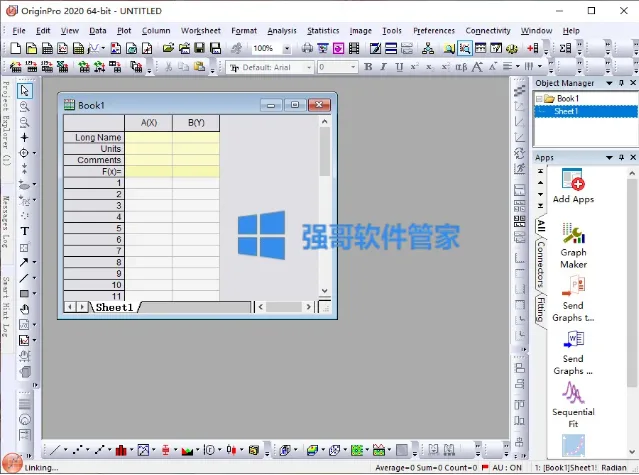The width and height of the screenshot is (639, 475).
Task: Open Add Apps in Apps panel
Action: 573,186
